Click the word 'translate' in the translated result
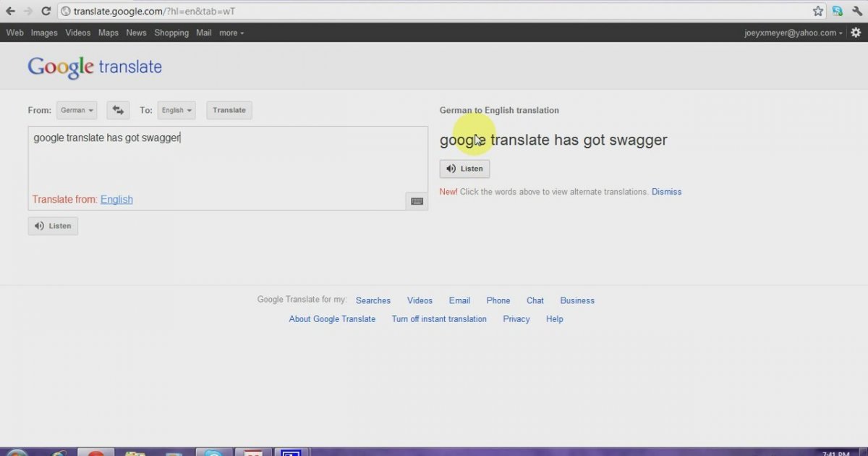Screen dimensions: 868x456 (520, 140)
